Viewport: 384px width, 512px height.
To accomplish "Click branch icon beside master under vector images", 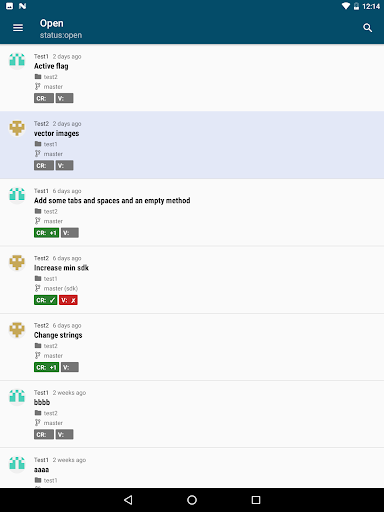I will tap(38, 154).
